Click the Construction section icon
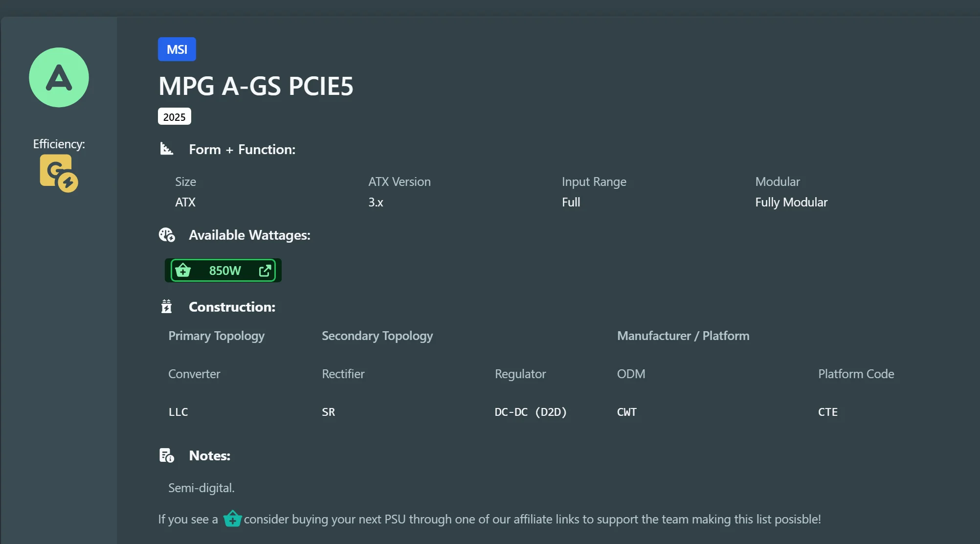 click(166, 306)
